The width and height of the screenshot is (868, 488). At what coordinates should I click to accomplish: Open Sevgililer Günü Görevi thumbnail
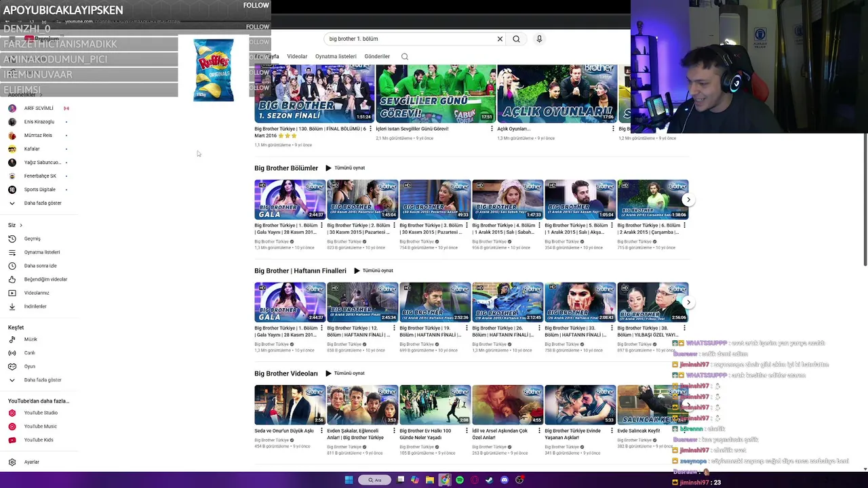point(435,94)
